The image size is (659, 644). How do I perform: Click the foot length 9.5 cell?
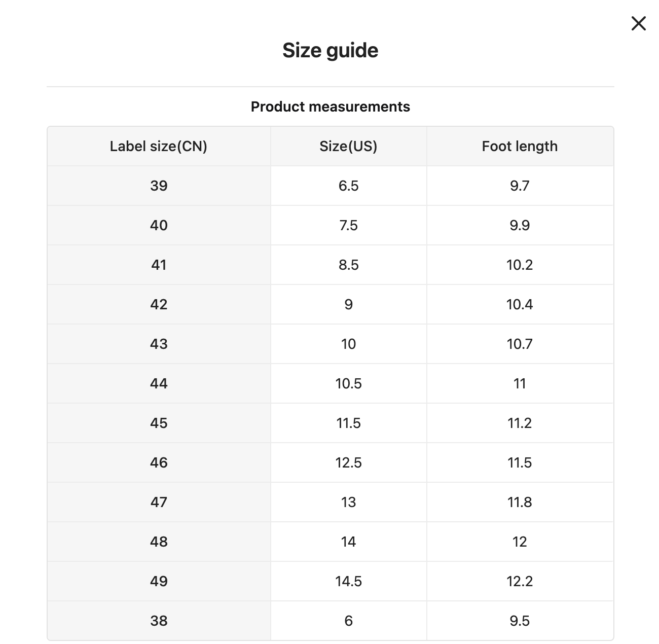tap(520, 621)
